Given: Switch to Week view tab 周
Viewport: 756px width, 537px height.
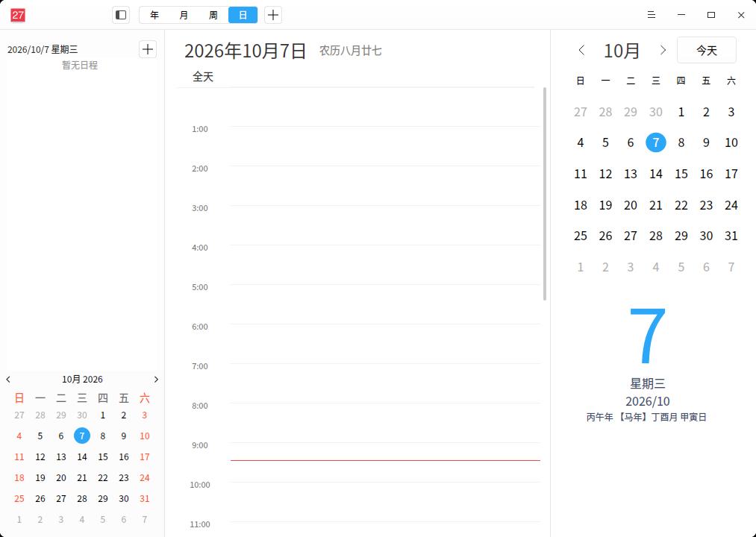Looking at the screenshot, I should tap(213, 15).
